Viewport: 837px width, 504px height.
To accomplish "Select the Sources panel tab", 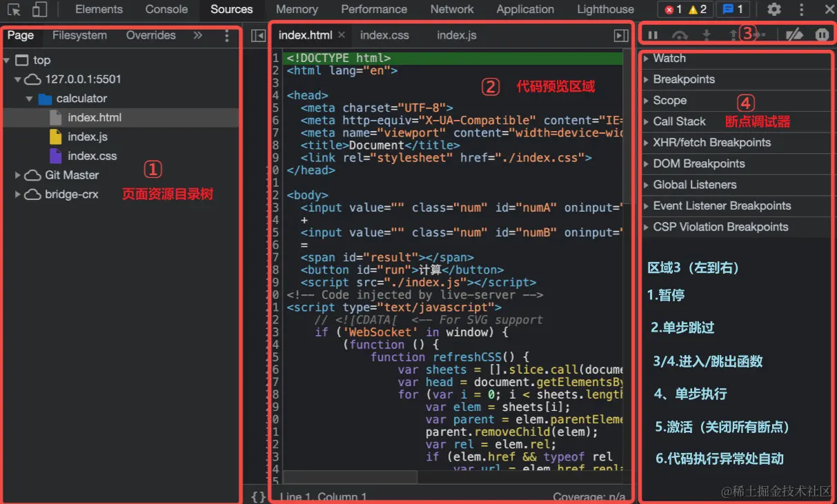I will [x=232, y=10].
